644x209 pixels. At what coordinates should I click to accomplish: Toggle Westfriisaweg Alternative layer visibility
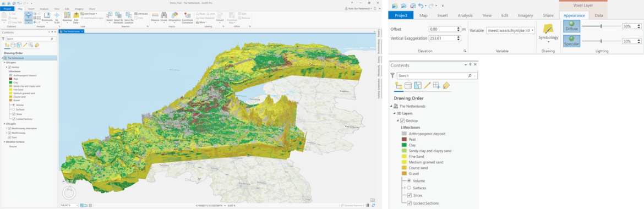pyautogui.click(x=9, y=129)
